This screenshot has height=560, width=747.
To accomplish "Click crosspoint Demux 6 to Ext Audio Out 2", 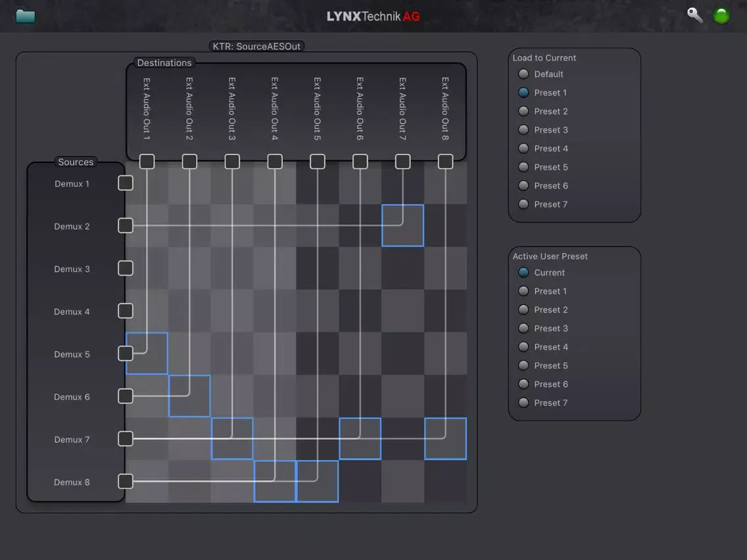I will [x=189, y=396].
